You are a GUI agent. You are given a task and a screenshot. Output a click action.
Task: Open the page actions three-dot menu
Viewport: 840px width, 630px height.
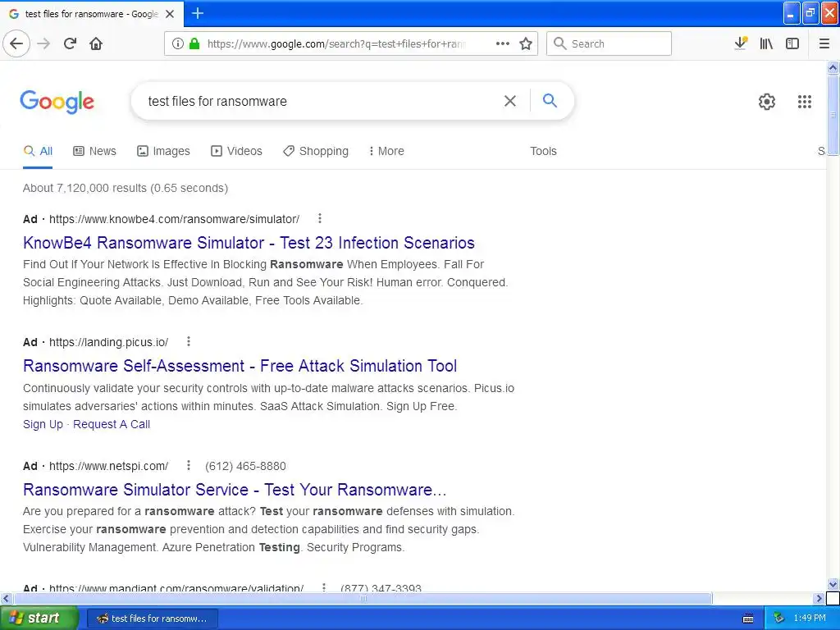[503, 43]
